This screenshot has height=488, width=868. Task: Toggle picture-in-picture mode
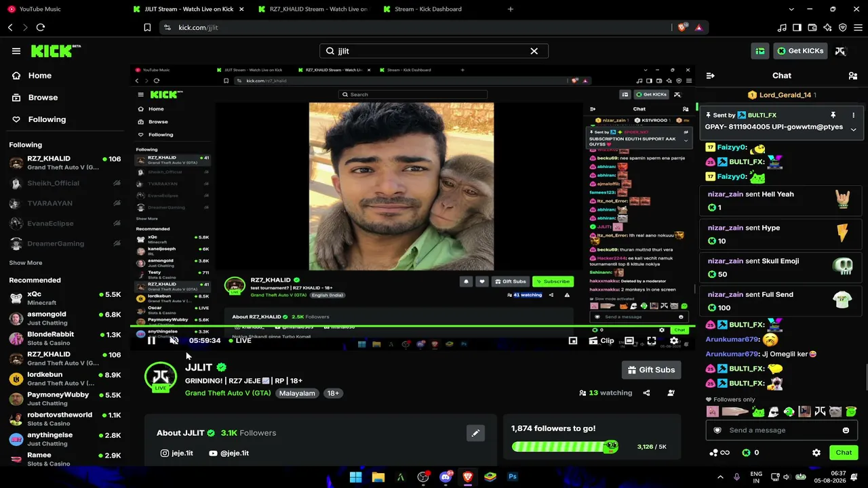573,341
